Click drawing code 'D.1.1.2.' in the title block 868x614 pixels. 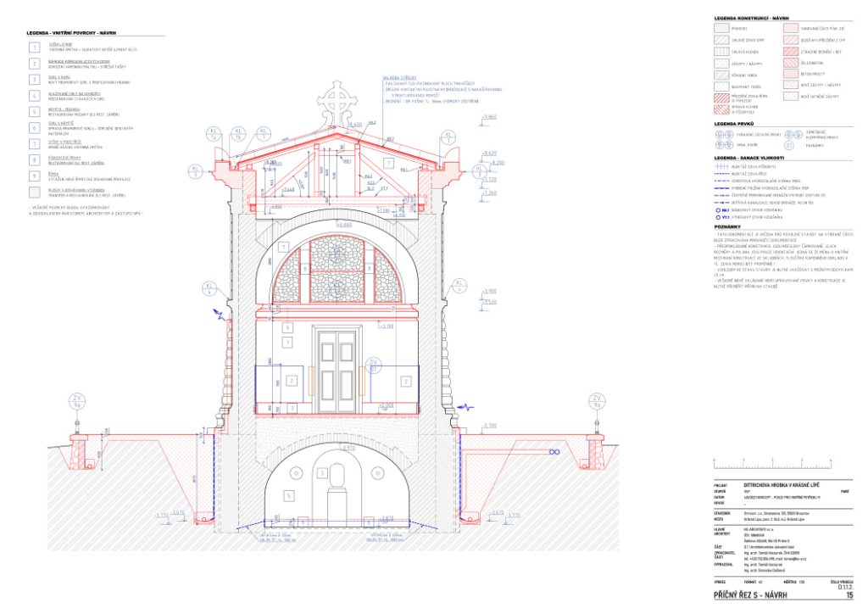(x=846, y=587)
